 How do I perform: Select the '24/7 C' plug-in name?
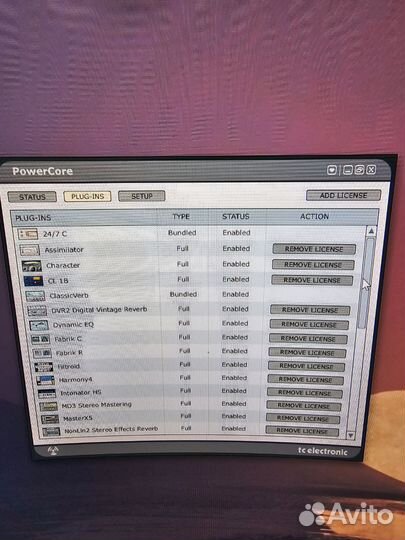pos(55,234)
